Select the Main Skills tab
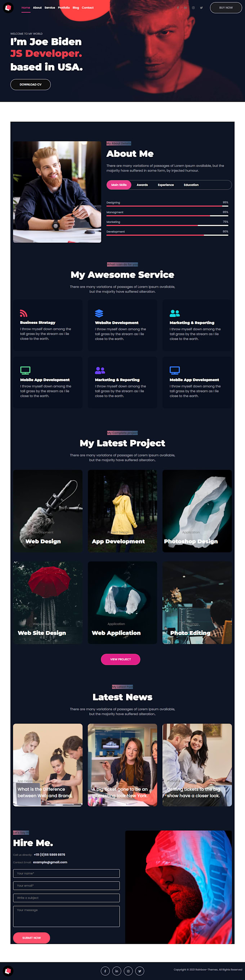 [x=119, y=185]
